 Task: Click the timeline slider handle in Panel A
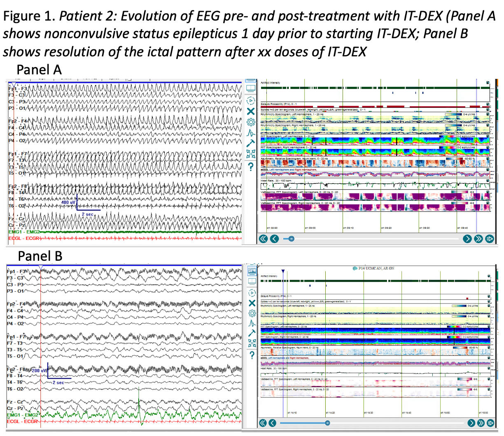point(292,239)
